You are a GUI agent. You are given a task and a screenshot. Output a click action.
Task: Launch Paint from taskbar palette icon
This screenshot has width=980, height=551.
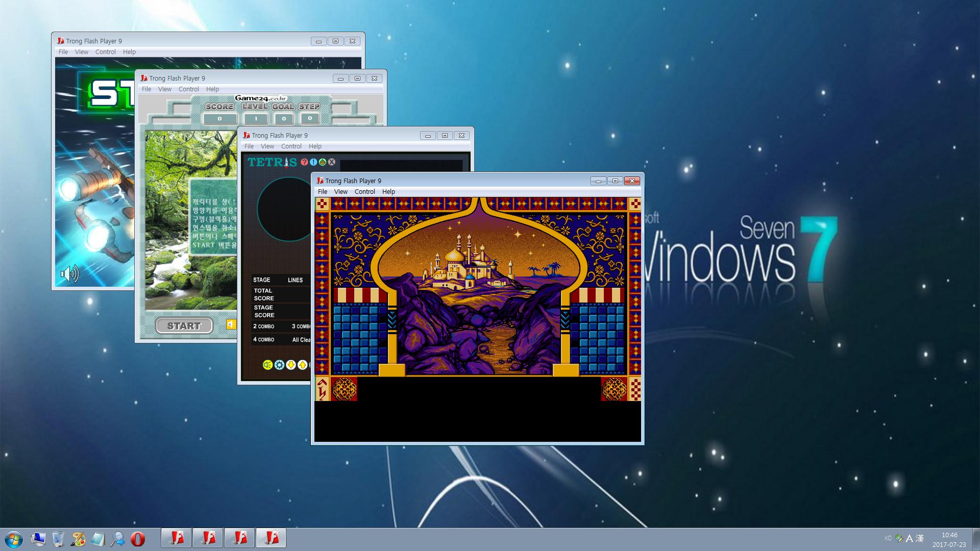[x=78, y=539]
